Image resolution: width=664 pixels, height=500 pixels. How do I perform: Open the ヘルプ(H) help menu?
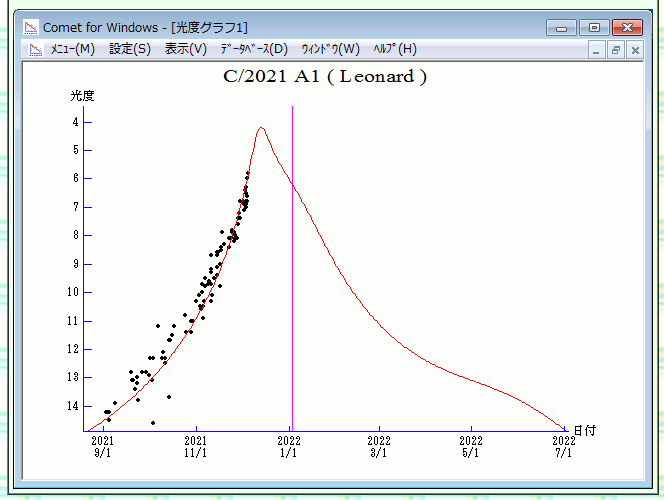pos(395,49)
